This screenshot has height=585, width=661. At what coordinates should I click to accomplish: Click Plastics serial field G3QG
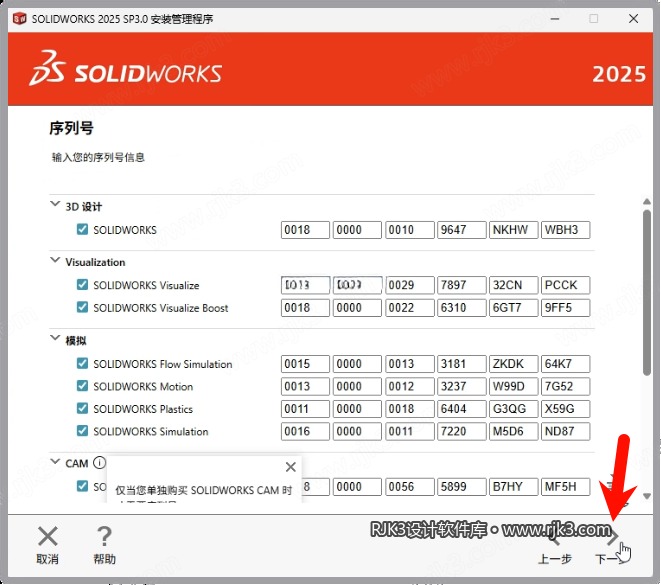pos(513,409)
